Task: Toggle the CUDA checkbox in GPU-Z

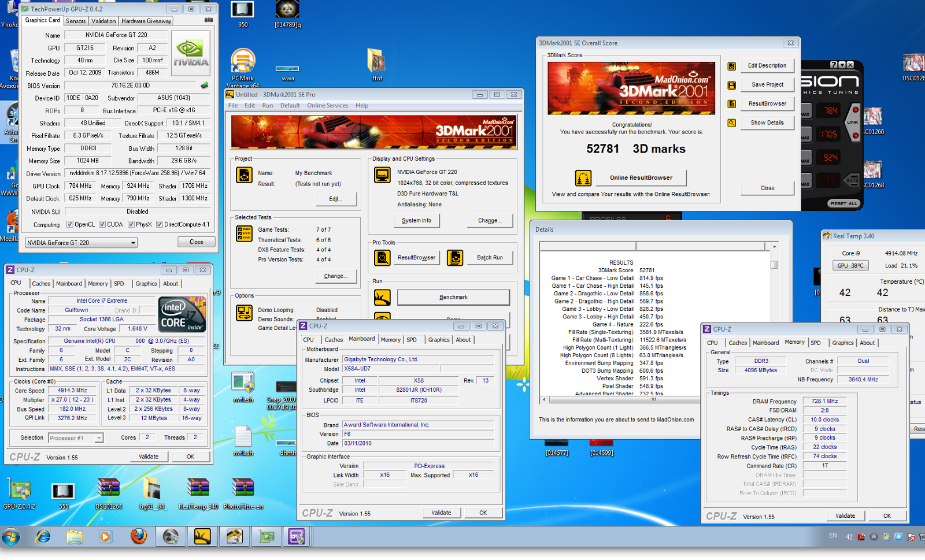Action: (x=102, y=224)
